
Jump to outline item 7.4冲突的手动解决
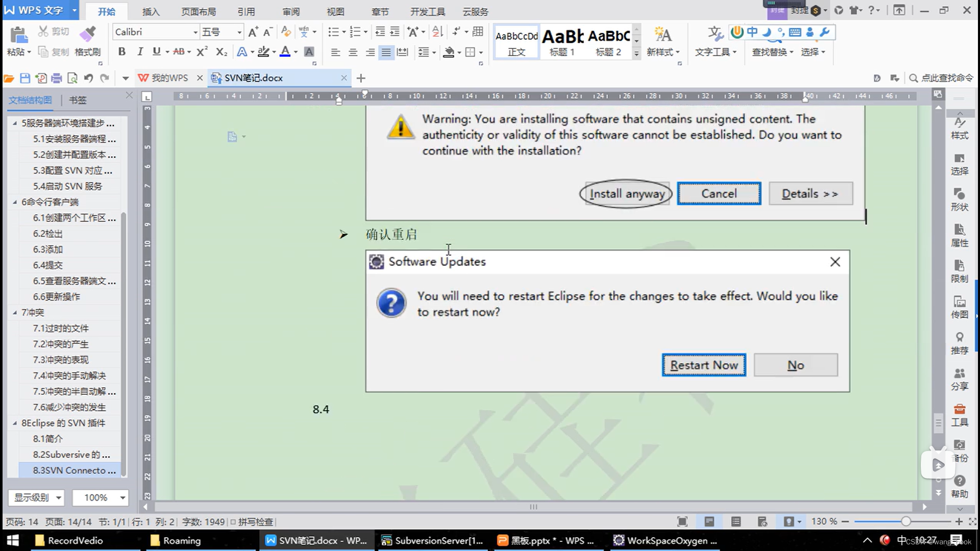[69, 375]
